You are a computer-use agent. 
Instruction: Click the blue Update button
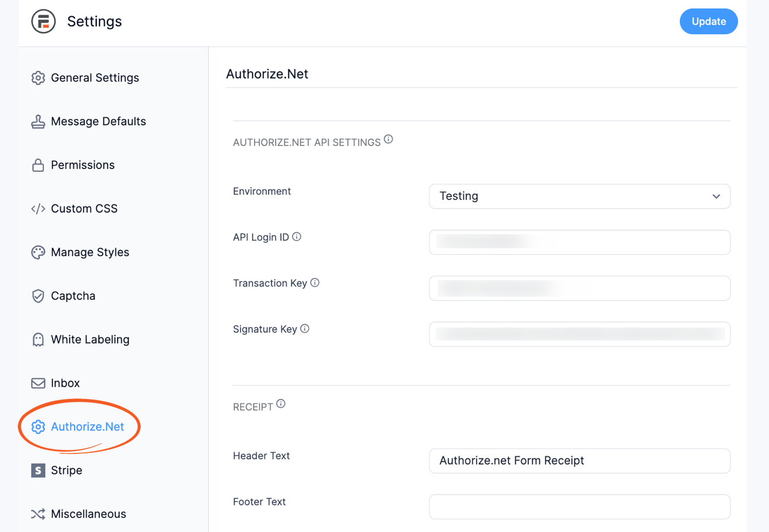tap(709, 21)
